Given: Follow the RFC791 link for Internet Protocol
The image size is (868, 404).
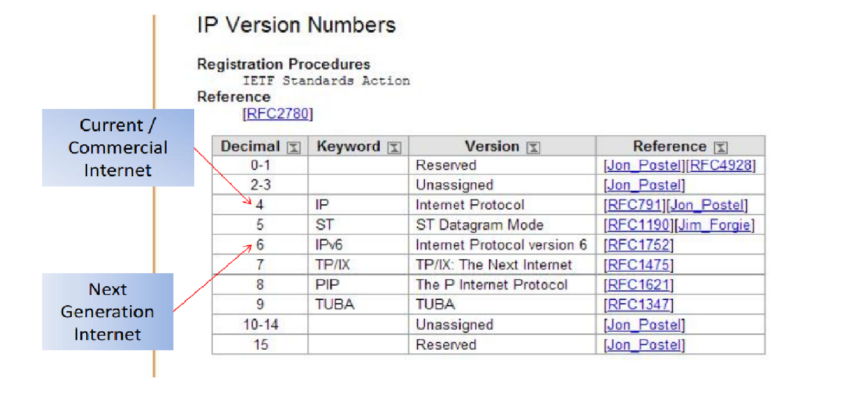Looking at the screenshot, I should coord(635,205).
